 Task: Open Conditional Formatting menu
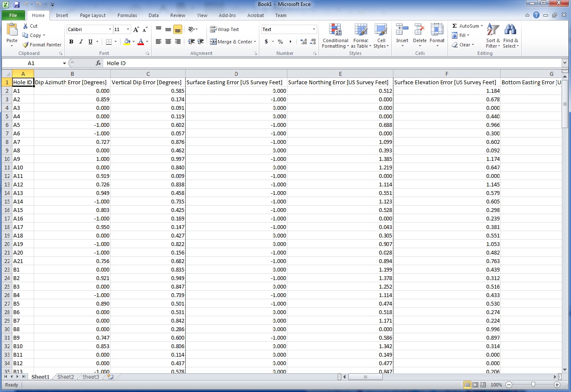(x=335, y=36)
